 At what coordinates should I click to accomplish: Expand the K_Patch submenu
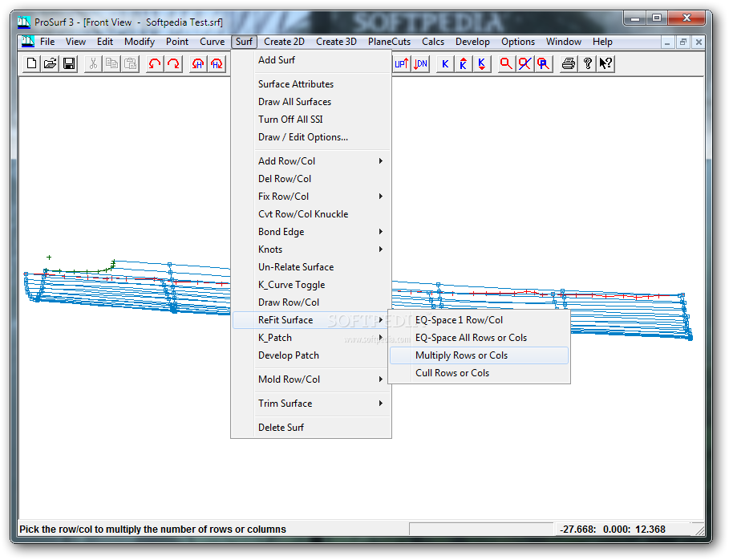[x=311, y=338]
